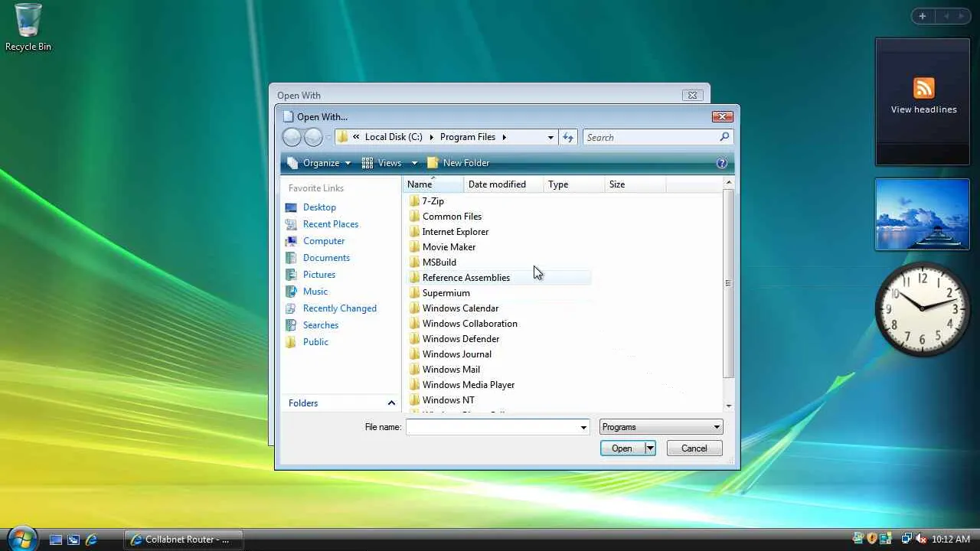Viewport: 980px width, 551px height.
Task: Open the Organize dropdown menu
Action: pos(320,163)
